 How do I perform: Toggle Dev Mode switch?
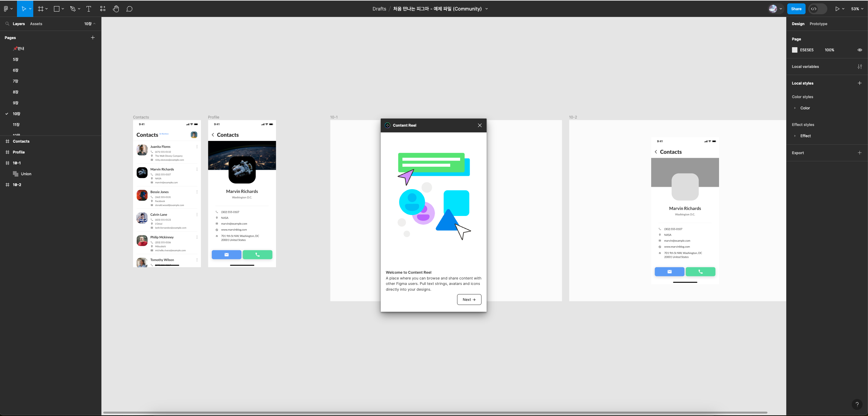(x=817, y=9)
